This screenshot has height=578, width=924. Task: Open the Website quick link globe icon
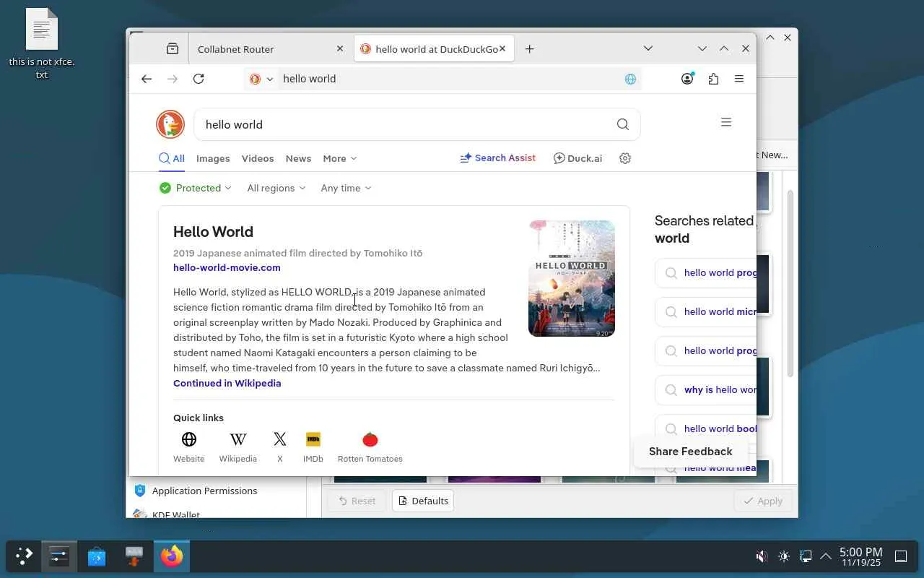click(x=189, y=439)
